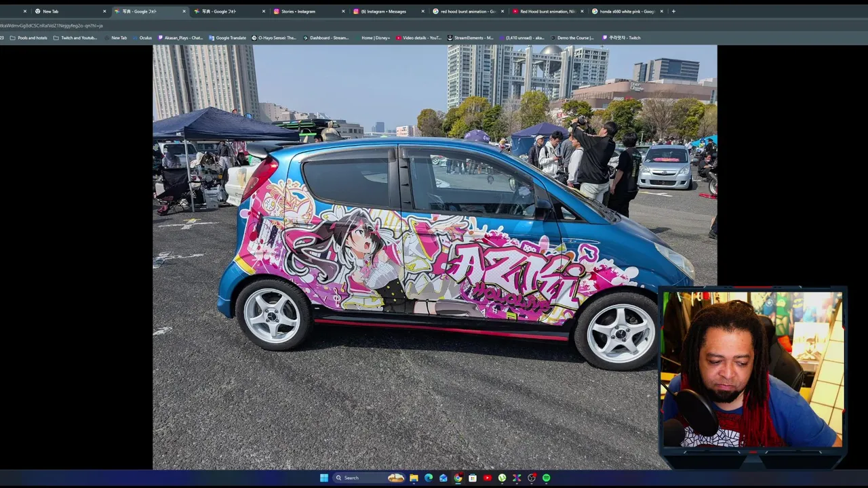Click the browser address bar URL
This screenshot has height=488, width=868.
click(x=52, y=26)
